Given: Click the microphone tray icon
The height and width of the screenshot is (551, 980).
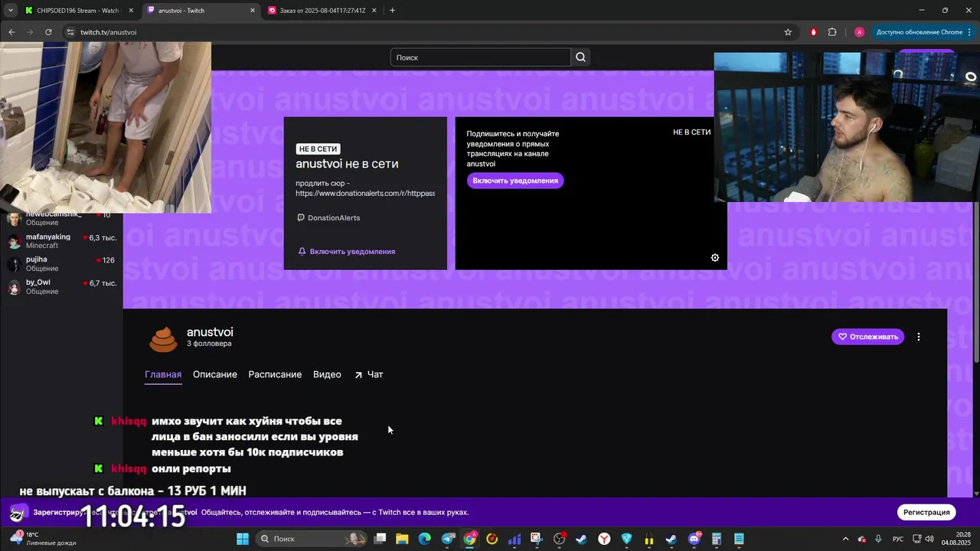Looking at the screenshot, I should [x=878, y=539].
